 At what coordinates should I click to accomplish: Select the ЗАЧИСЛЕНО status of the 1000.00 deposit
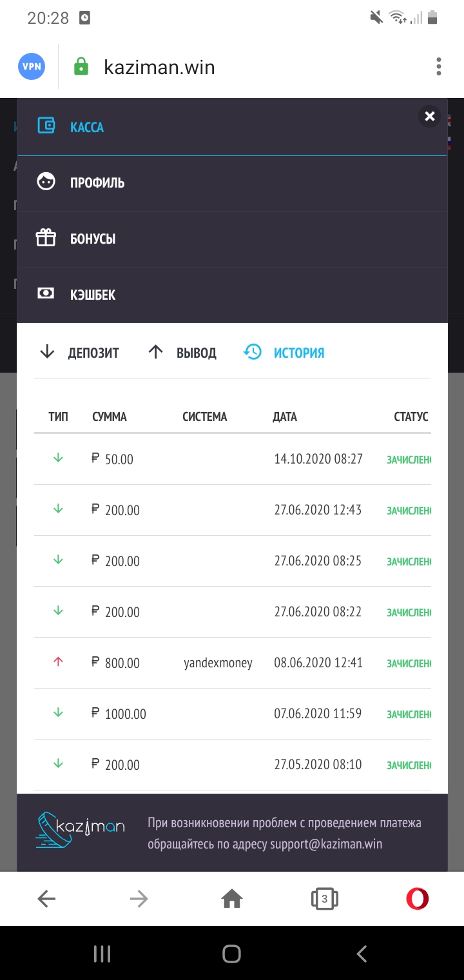[x=411, y=713]
